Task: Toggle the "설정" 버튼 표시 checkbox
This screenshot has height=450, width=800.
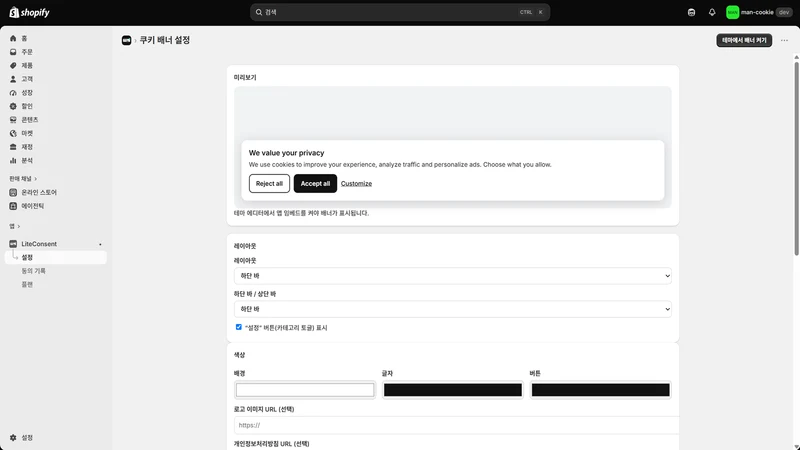Action: (238, 327)
